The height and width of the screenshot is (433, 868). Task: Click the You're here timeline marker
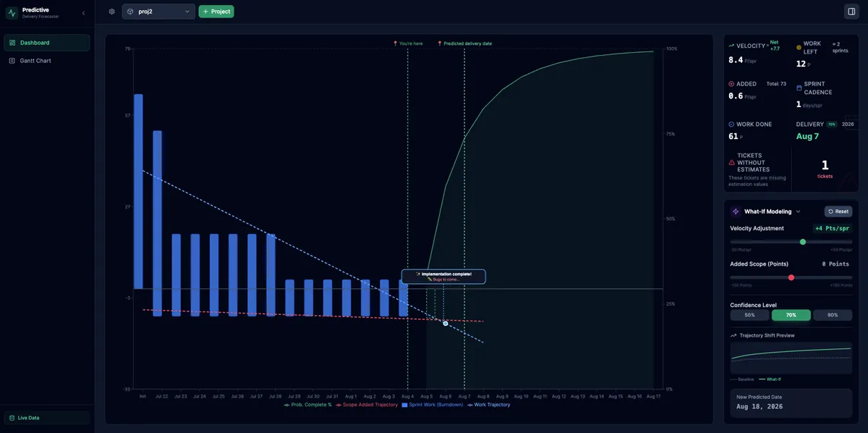[408, 43]
